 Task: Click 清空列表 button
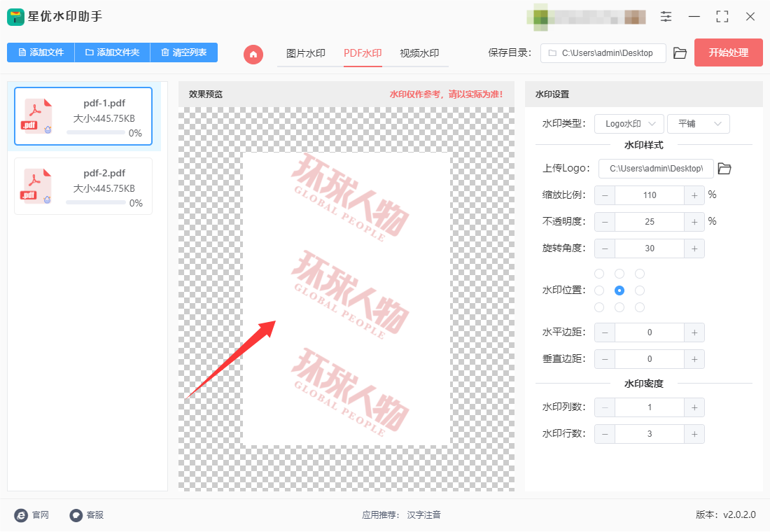tap(183, 52)
